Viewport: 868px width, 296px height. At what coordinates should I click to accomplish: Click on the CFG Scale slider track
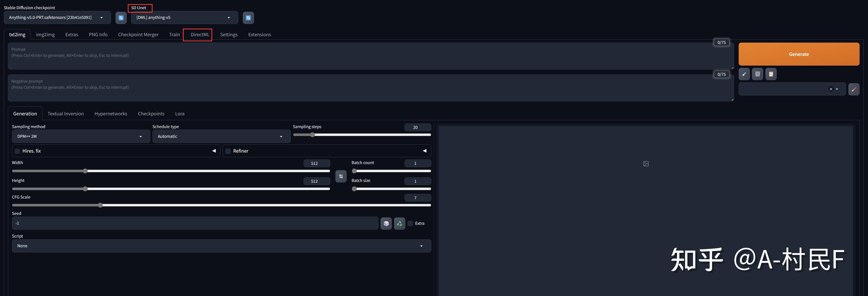[x=221, y=205]
